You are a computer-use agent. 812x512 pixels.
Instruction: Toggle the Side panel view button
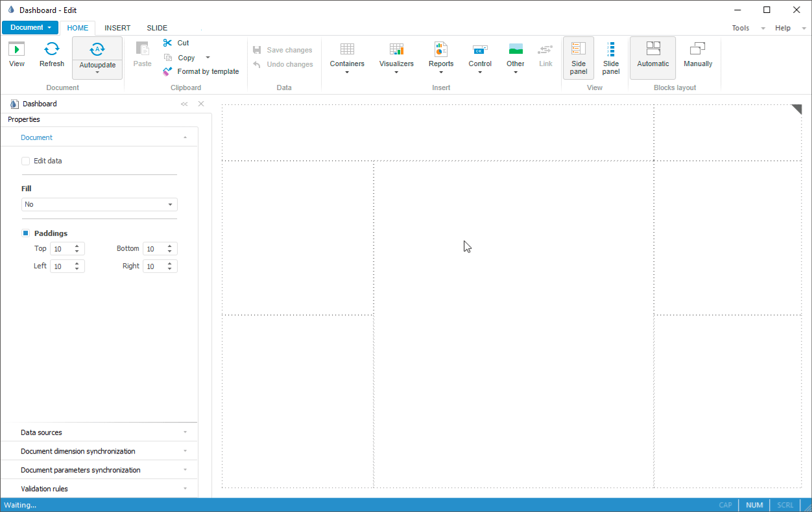(x=579, y=57)
